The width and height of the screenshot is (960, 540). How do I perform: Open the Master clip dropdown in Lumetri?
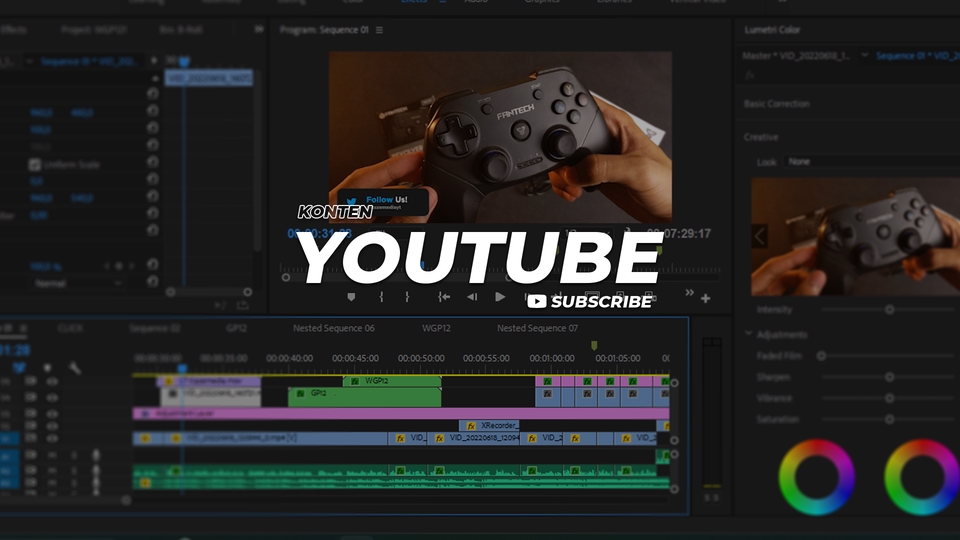(x=864, y=55)
